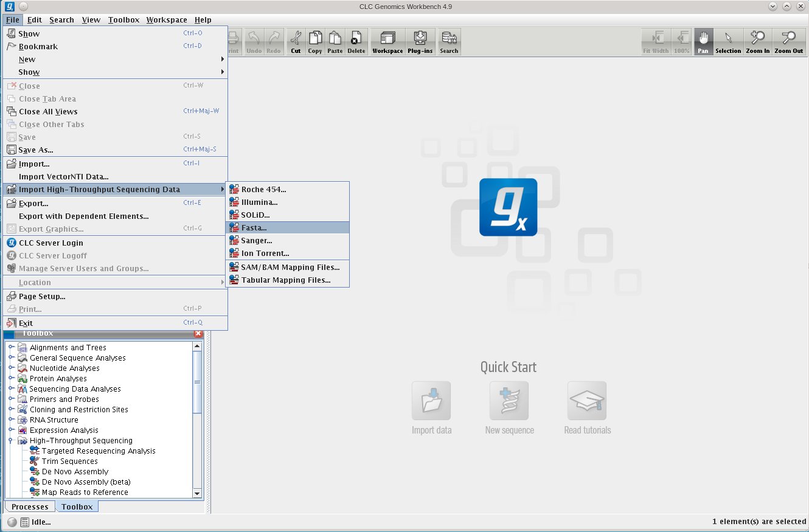809x532 pixels.
Task: Choose Ion Torrent... from the import submenu
Action: point(288,253)
